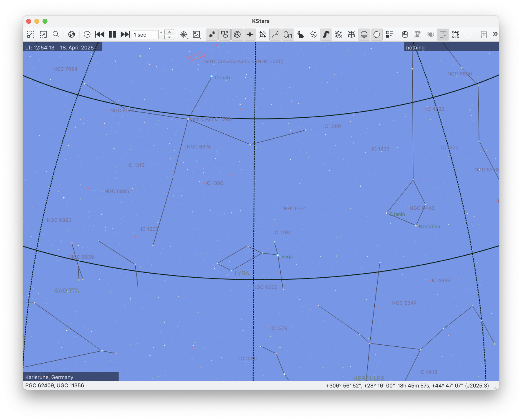Click the Karlsruhe, Germany location box

(x=71, y=377)
